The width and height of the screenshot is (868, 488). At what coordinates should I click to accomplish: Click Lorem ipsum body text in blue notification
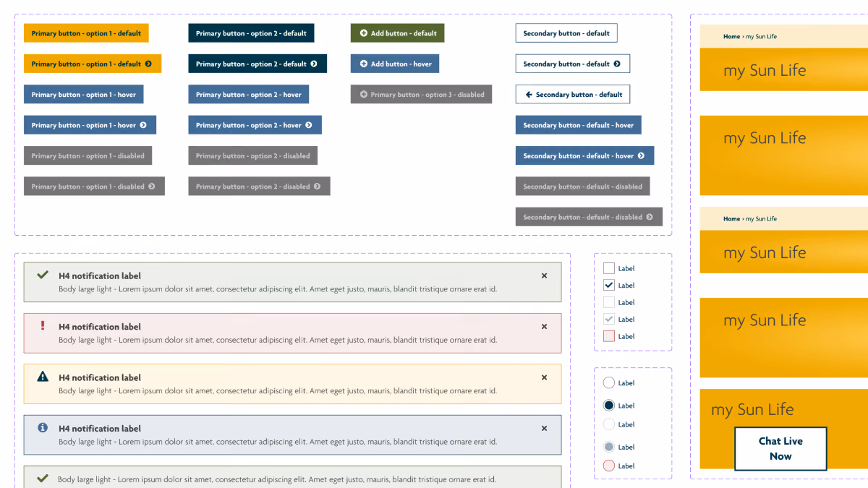[278, 442]
